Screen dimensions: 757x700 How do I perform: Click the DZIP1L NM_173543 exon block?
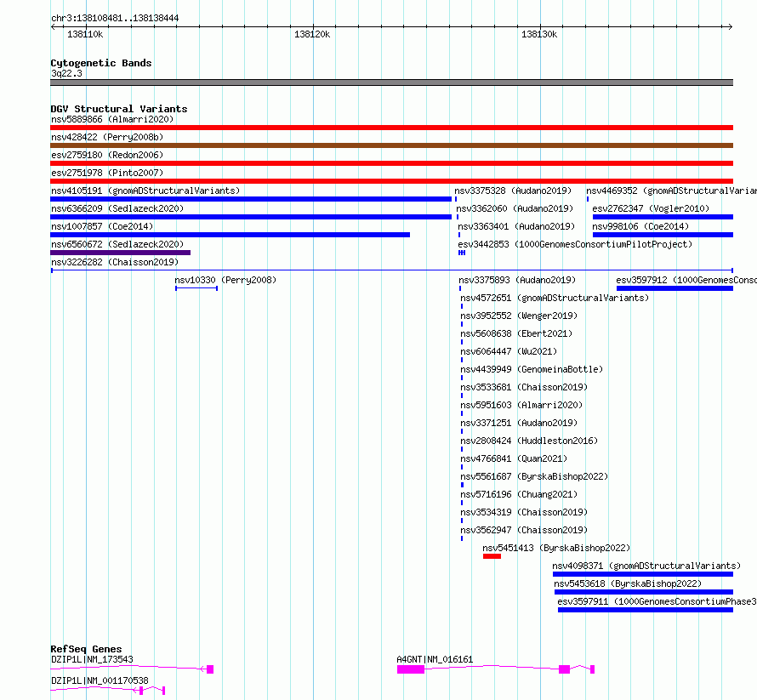click(x=210, y=669)
